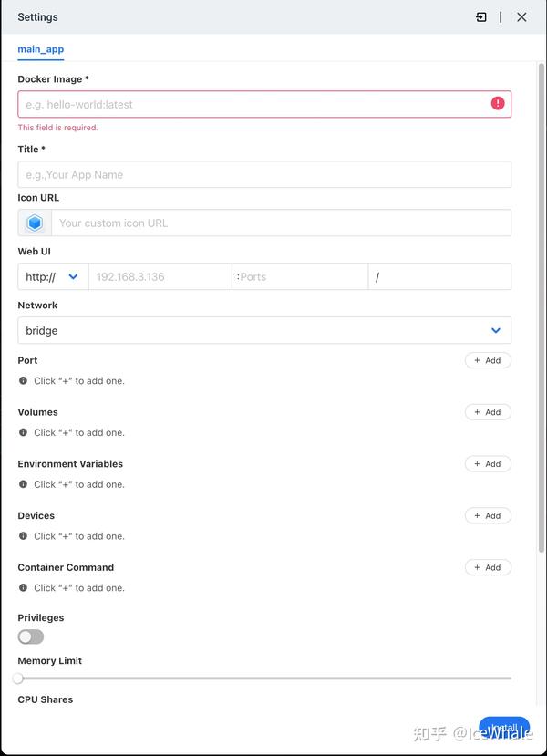Expand the Network bridge dropdown
Image resolution: width=547 pixels, height=756 pixels.
pyautogui.click(x=264, y=330)
